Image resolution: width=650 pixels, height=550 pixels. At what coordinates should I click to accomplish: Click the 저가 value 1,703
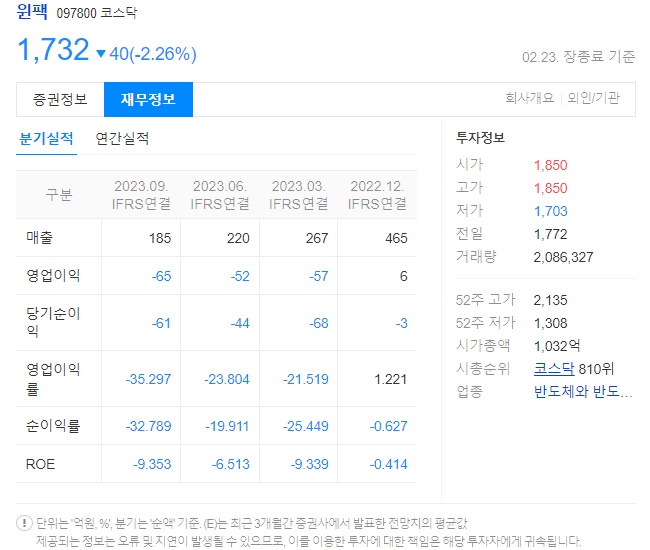coord(551,211)
